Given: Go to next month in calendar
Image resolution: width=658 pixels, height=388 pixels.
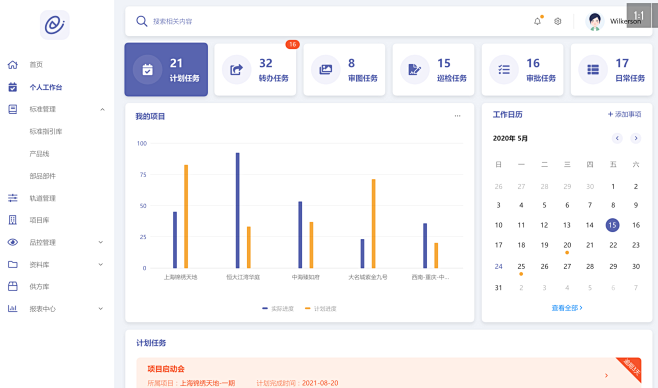Looking at the screenshot, I should click(x=636, y=138).
